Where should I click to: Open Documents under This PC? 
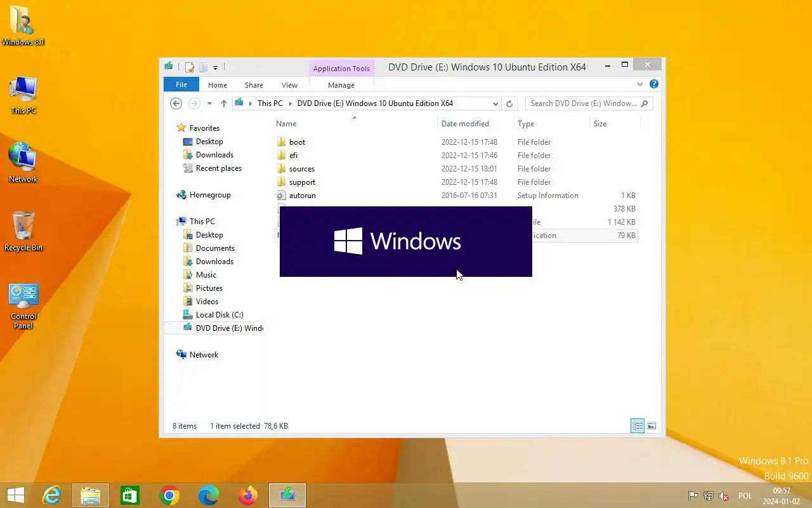click(215, 248)
